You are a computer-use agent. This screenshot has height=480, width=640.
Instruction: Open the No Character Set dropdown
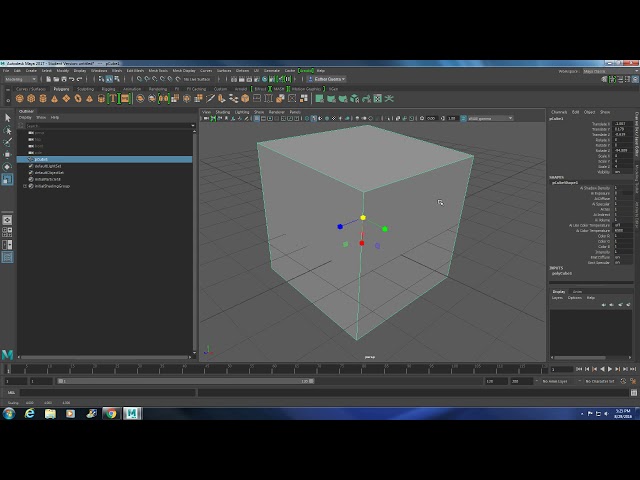[x=600, y=381]
